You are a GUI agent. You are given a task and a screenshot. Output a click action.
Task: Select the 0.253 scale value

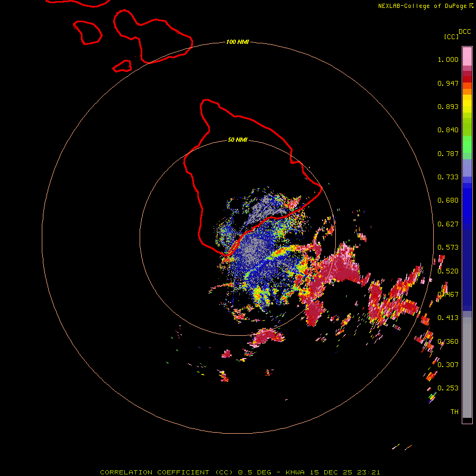(x=448, y=388)
